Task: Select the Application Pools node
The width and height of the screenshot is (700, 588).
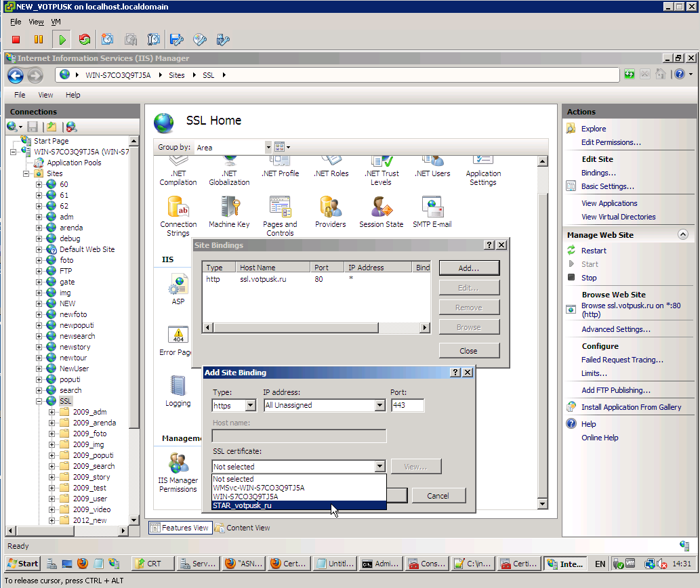Action: point(74,163)
